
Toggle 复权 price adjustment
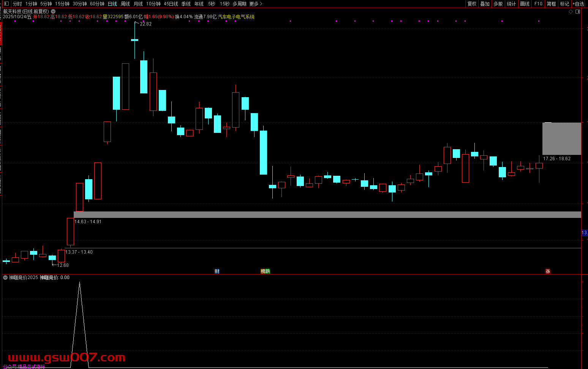click(472, 4)
